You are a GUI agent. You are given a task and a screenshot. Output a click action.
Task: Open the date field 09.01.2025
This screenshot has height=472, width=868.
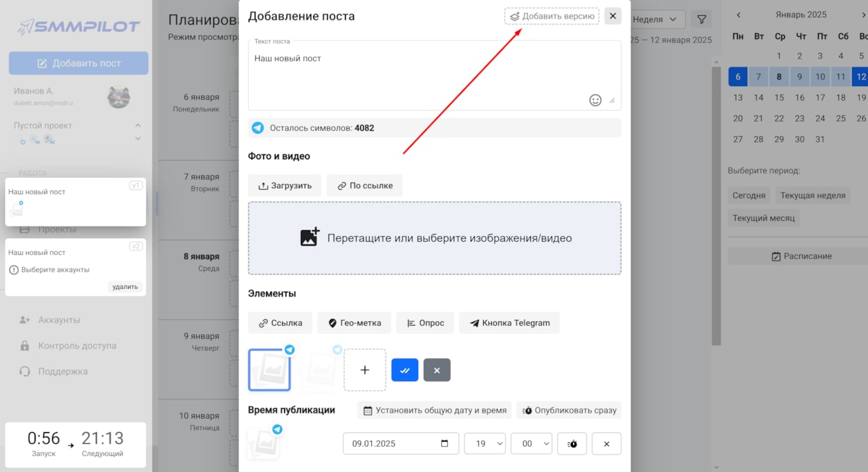pyautogui.click(x=401, y=444)
